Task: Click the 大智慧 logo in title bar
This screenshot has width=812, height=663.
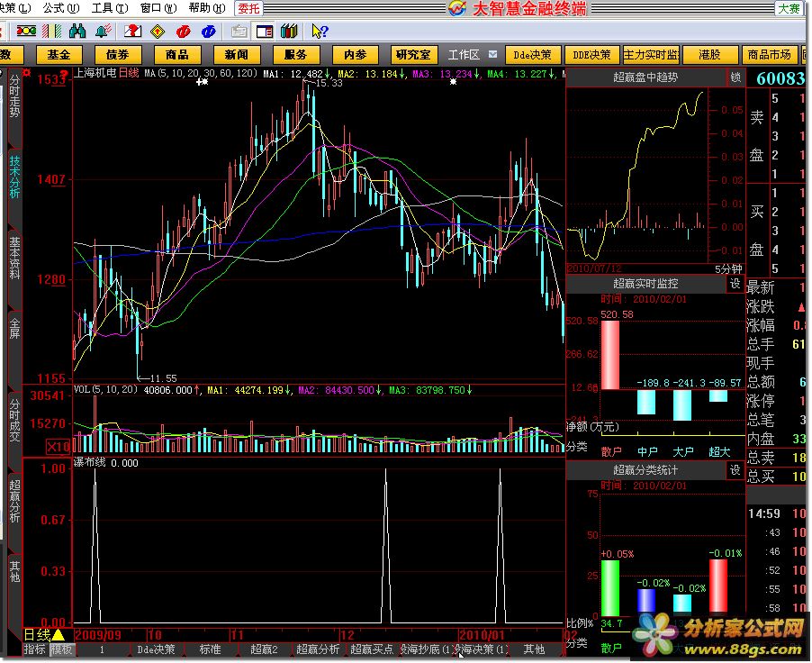Action: (456, 8)
